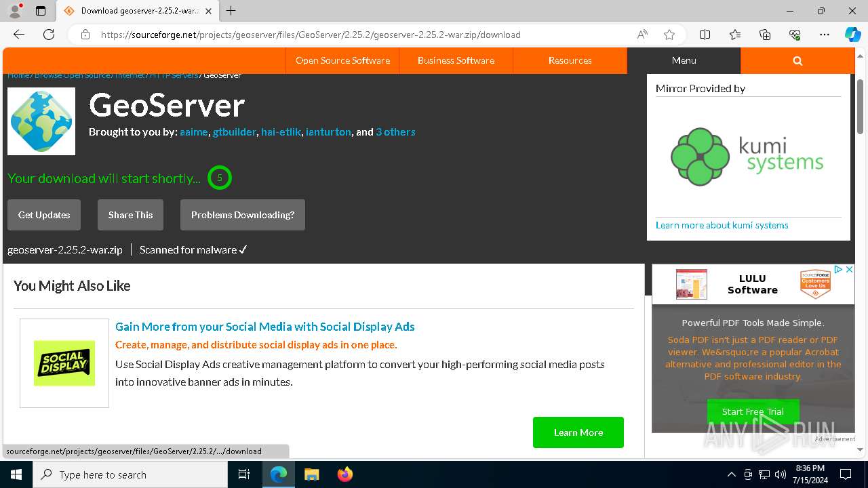Open the network tray icon

[x=764, y=474]
